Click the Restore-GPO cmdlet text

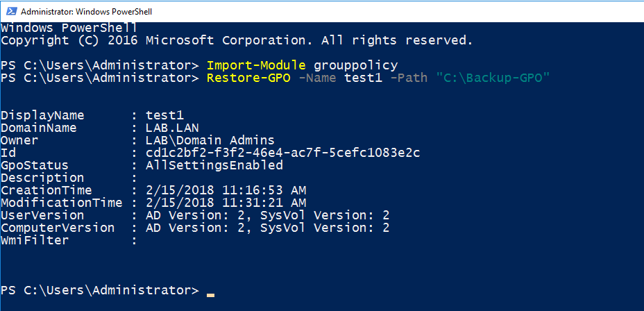(x=248, y=78)
